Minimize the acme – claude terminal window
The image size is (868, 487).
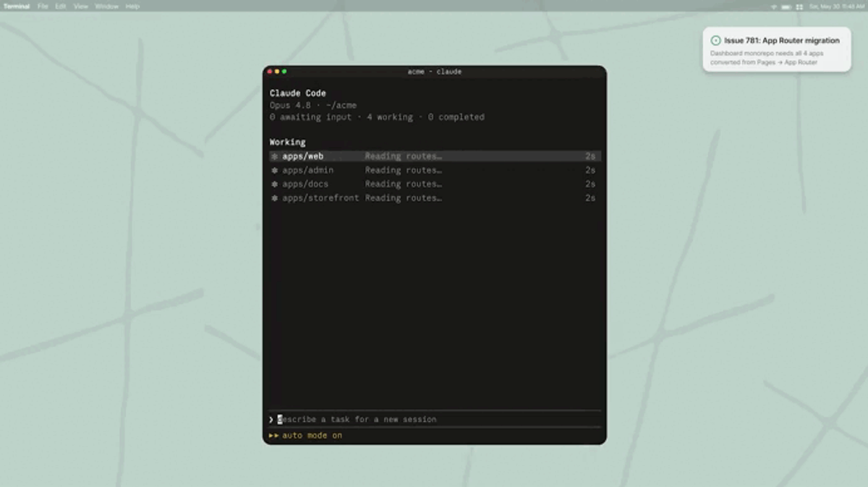277,72
